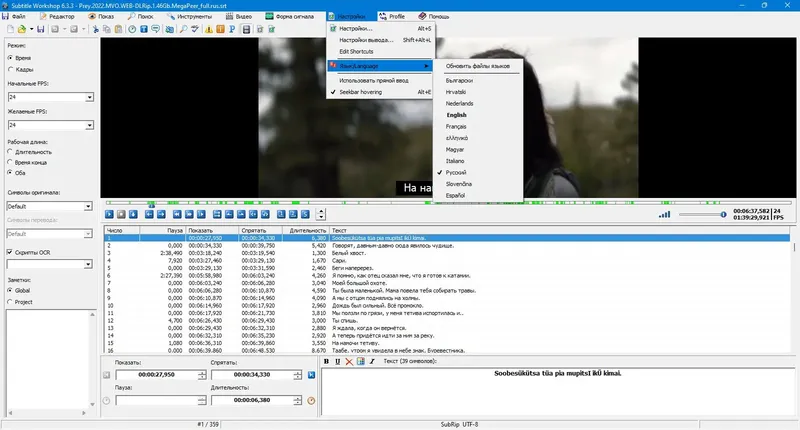Image resolution: width=800 pixels, height=430 pixels.
Task: Click the spinner next to playback buttons
Action: tap(321, 214)
